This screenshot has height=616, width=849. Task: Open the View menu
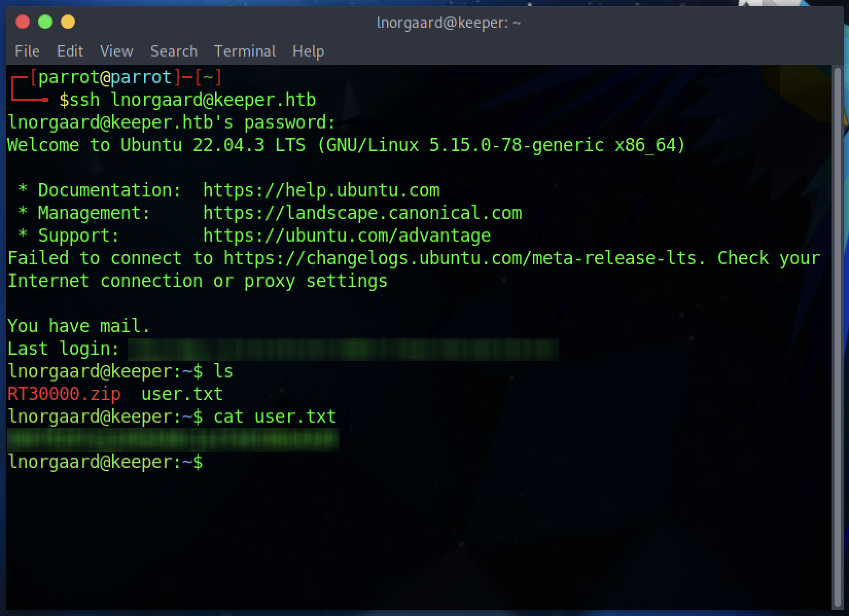116,51
